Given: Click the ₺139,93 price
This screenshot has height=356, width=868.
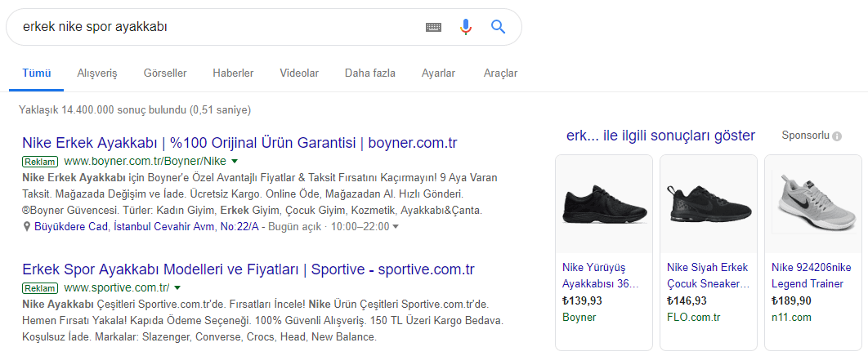Looking at the screenshot, I should tap(582, 300).
